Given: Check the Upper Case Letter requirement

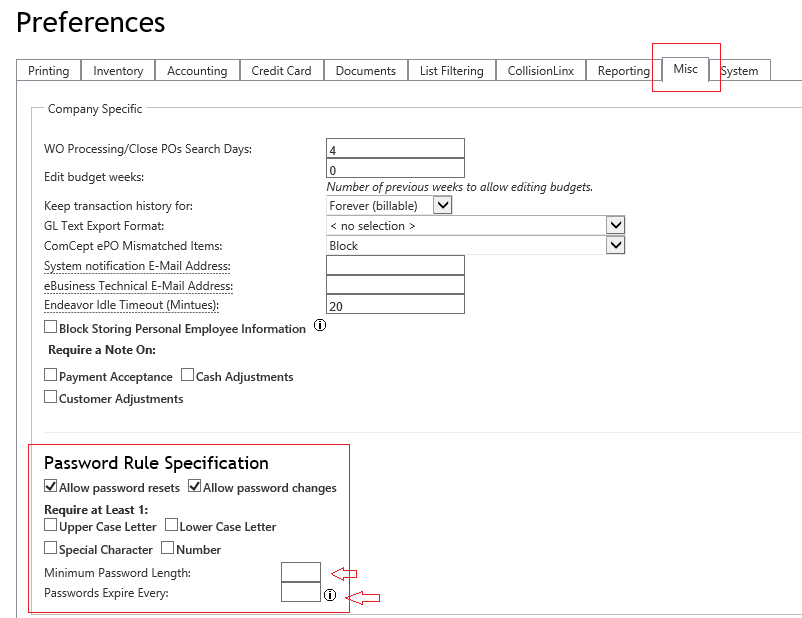Looking at the screenshot, I should click(51, 525).
